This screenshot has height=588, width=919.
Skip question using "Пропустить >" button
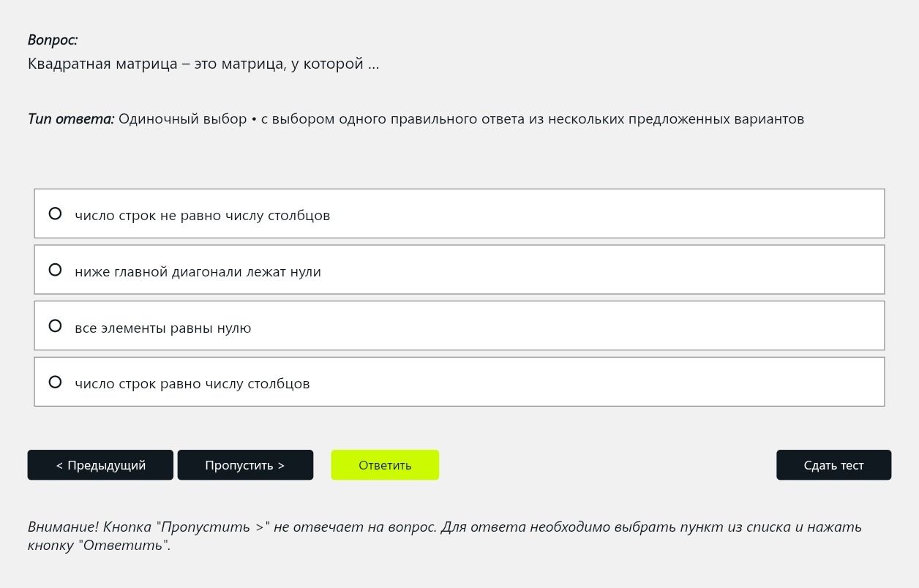(x=245, y=465)
